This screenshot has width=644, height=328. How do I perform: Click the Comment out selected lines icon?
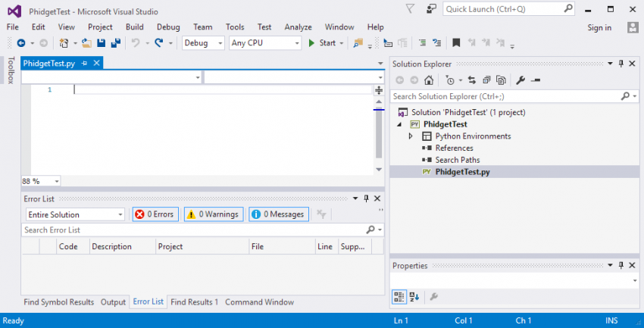point(422,42)
